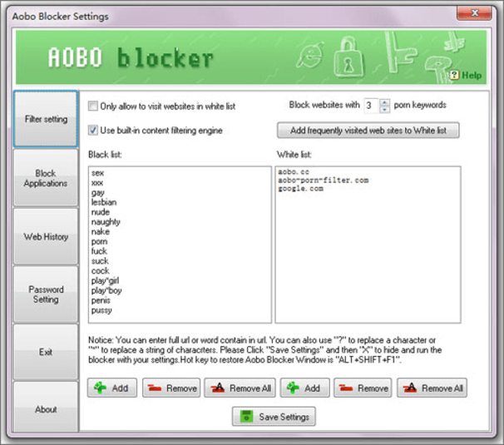Uncheck 'Use built-in content filtering engine'
This screenshot has width=504, height=445.
(x=93, y=131)
